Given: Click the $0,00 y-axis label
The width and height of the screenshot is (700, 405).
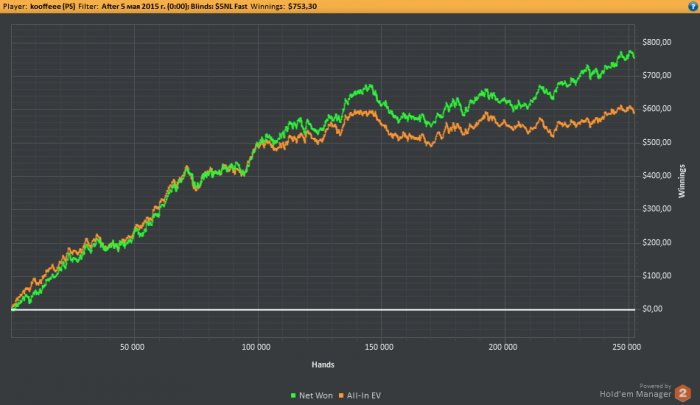Looking at the screenshot, I should pyautogui.click(x=653, y=309).
